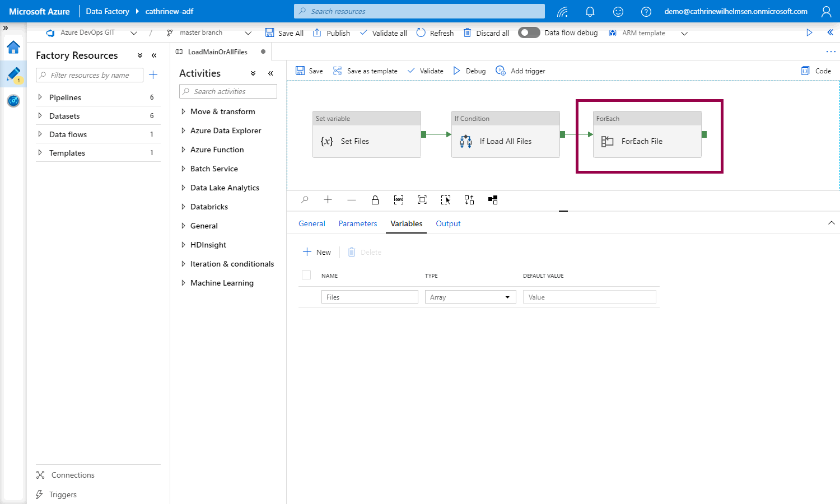Viewport: 840px width, 504px height.
Task: Toggle the Data flow debug switch
Action: tap(529, 32)
